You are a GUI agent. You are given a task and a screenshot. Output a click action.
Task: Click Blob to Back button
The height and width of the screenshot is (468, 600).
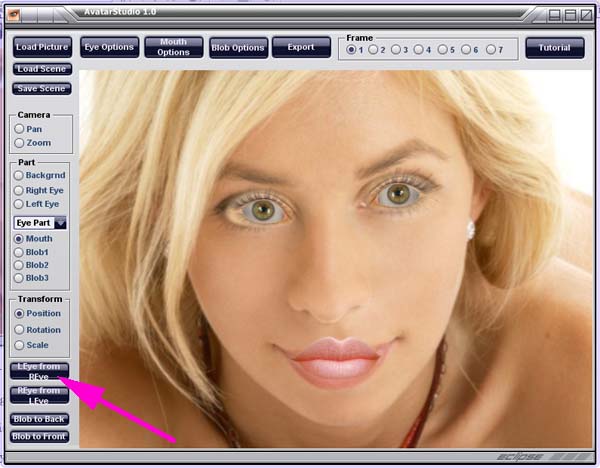[39, 419]
